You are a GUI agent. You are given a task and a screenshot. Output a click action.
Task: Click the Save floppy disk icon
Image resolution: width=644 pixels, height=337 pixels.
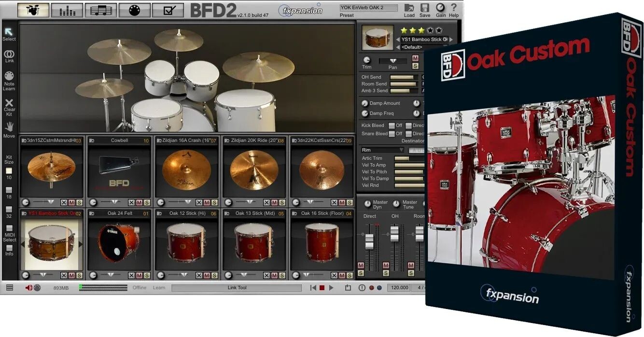click(x=425, y=8)
